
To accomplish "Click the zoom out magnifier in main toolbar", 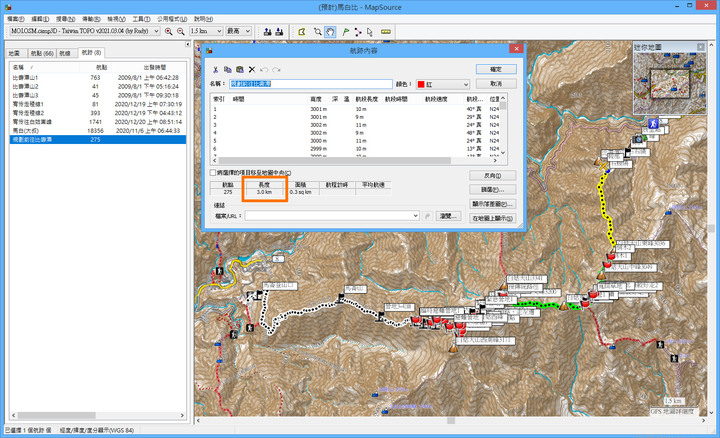I will (181, 31).
